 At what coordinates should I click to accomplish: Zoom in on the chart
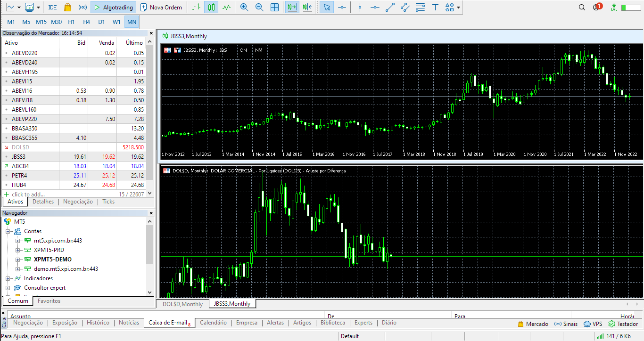[x=244, y=7]
